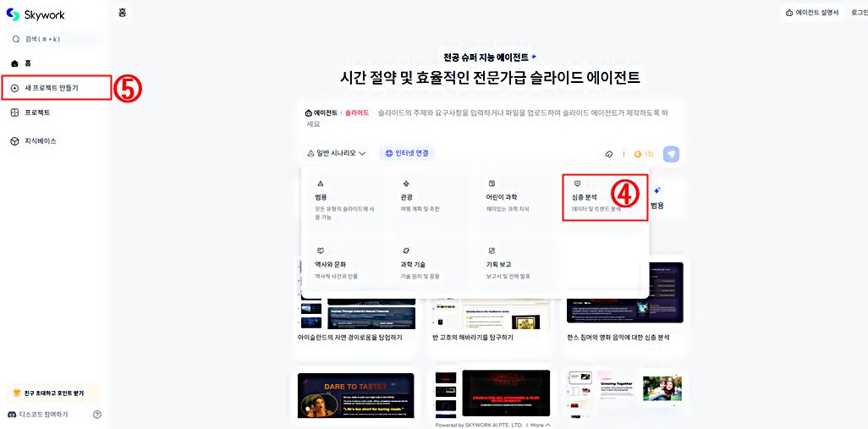Click the grid icon beside 프로젝트
868x429 pixels.
click(15, 113)
